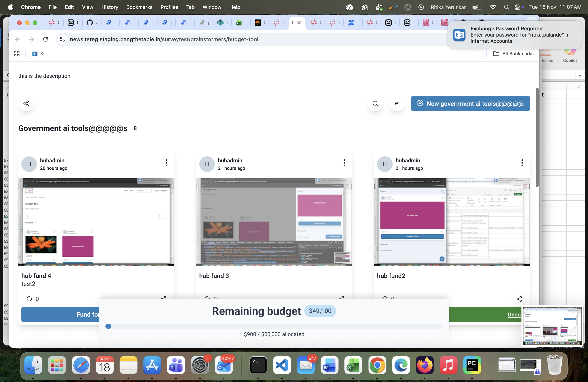The image size is (588, 382).
Task: Click the address bar URL
Action: [x=164, y=39]
